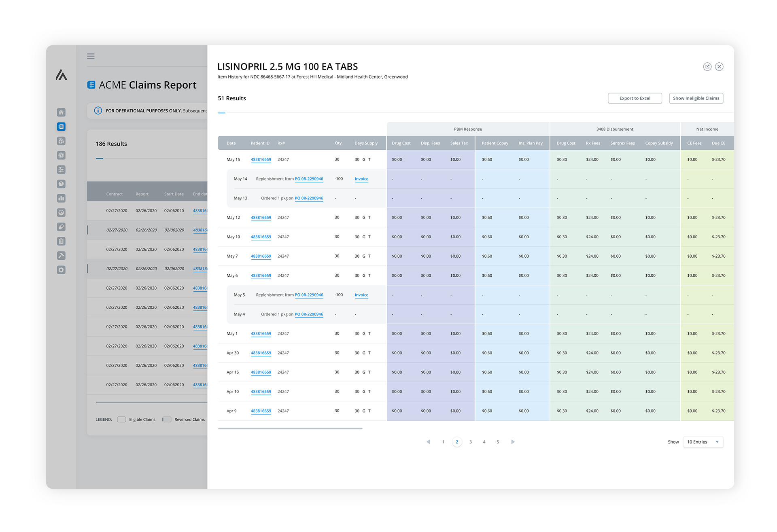Select the Claims Report document icon in sidebar

coord(61,126)
